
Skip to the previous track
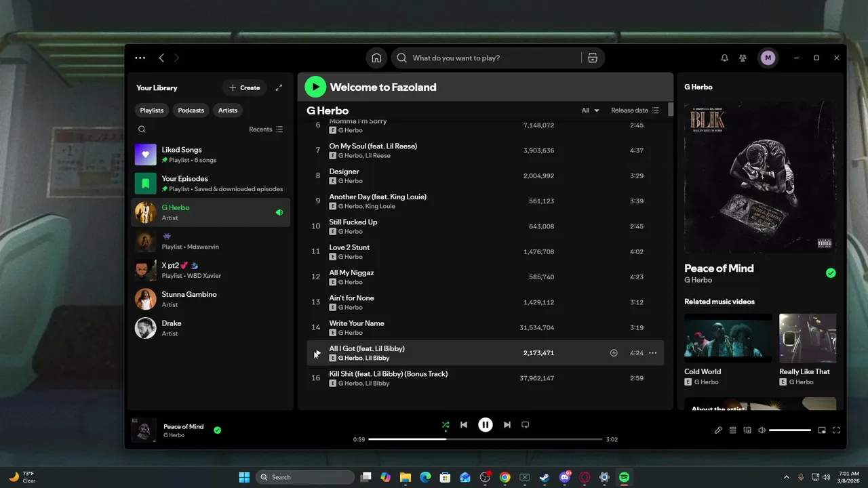[x=464, y=425]
